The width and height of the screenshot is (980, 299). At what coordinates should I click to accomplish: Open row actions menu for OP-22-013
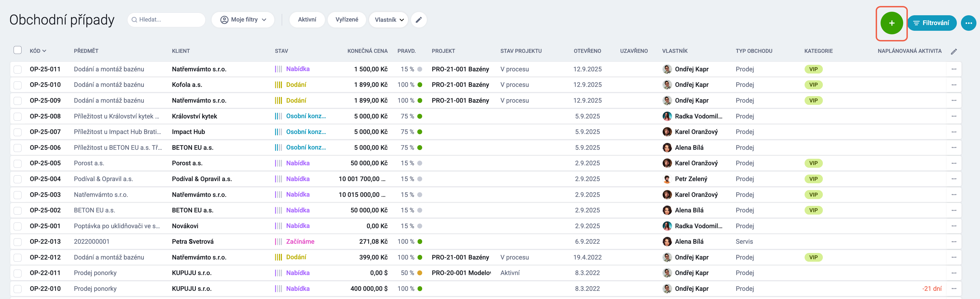click(x=953, y=242)
